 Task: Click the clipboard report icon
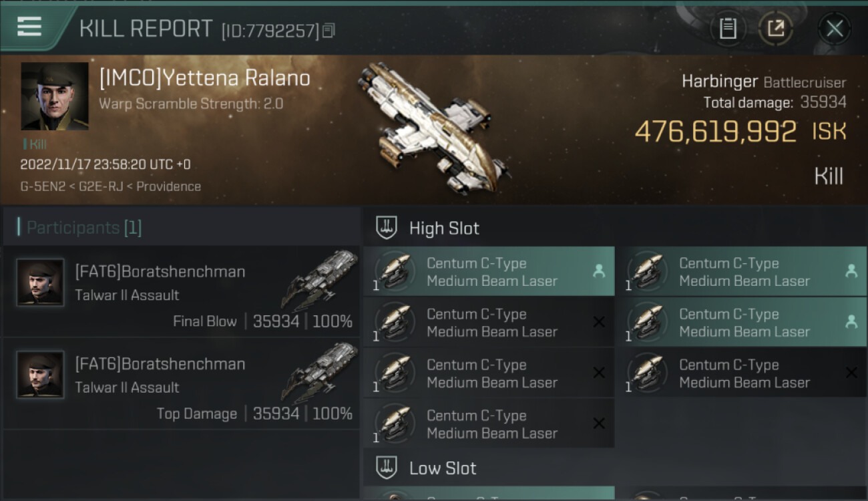pyautogui.click(x=728, y=28)
